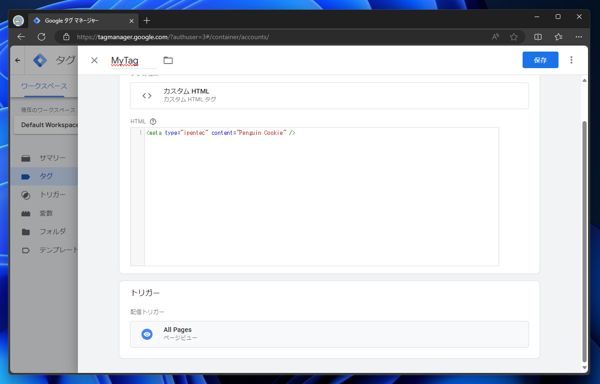The width and height of the screenshot is (600, 384).
Task: Open the HTML help question mark icon
Action: tap(153, 122)
